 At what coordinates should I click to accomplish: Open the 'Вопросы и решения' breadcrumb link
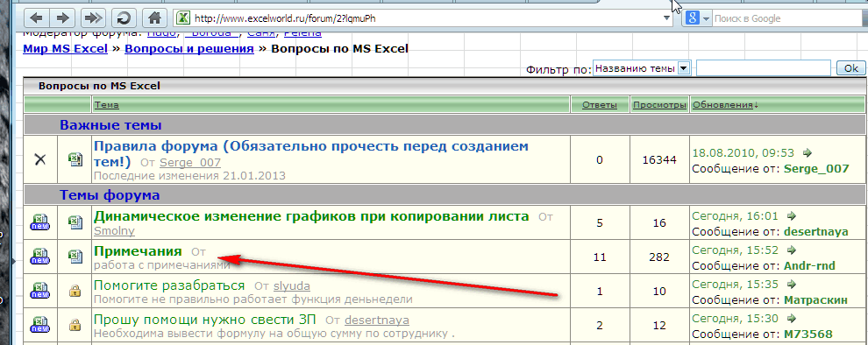[x=189, y=49]
